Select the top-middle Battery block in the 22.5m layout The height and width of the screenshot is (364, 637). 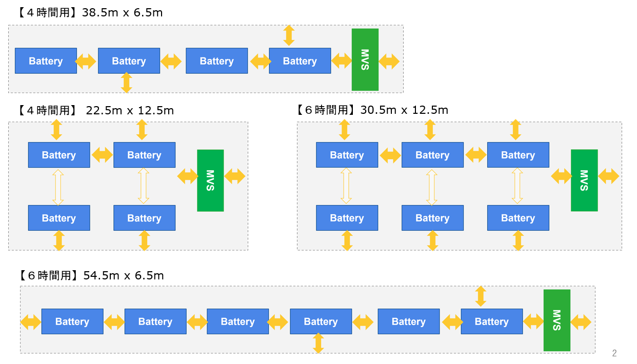[x=144, y=155]
